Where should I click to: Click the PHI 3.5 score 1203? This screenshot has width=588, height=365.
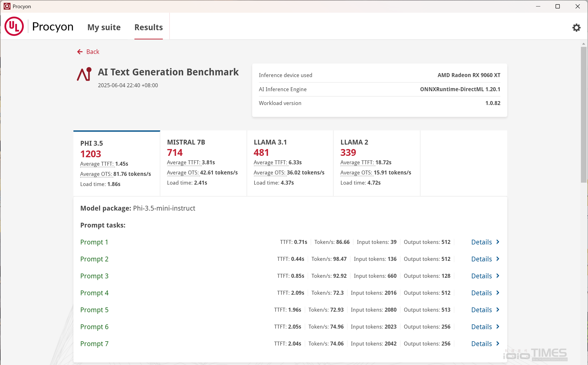(91, 154)
